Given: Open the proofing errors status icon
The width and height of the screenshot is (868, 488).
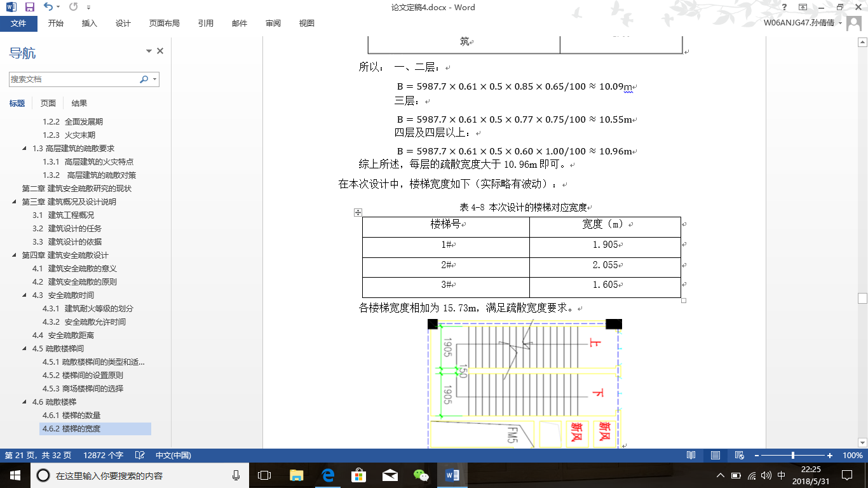Looking at the screenshot, I should point(140,456).
